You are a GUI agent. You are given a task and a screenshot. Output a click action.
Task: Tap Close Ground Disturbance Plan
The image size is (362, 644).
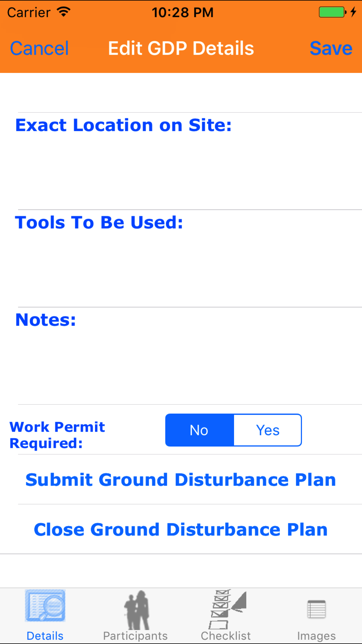click(181, 530)
